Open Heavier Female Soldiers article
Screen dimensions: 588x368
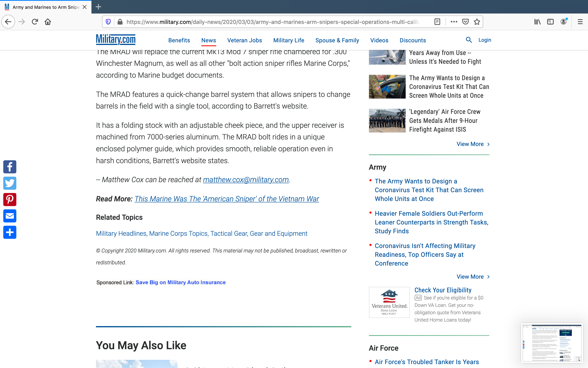coord(431,222)
